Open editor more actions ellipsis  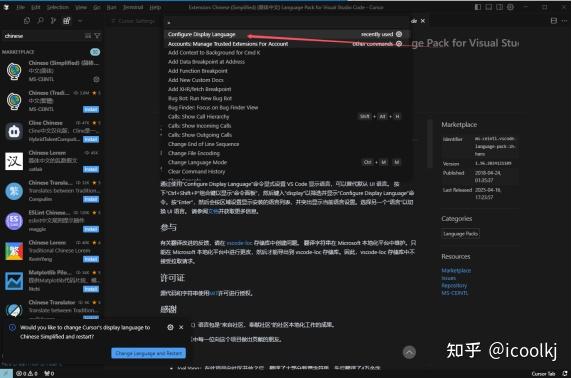(x=564, y=21)
